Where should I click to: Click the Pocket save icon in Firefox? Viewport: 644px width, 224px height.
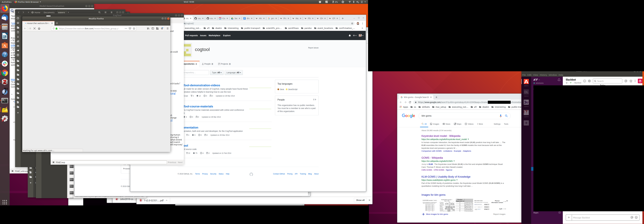[x=130, y=28]
